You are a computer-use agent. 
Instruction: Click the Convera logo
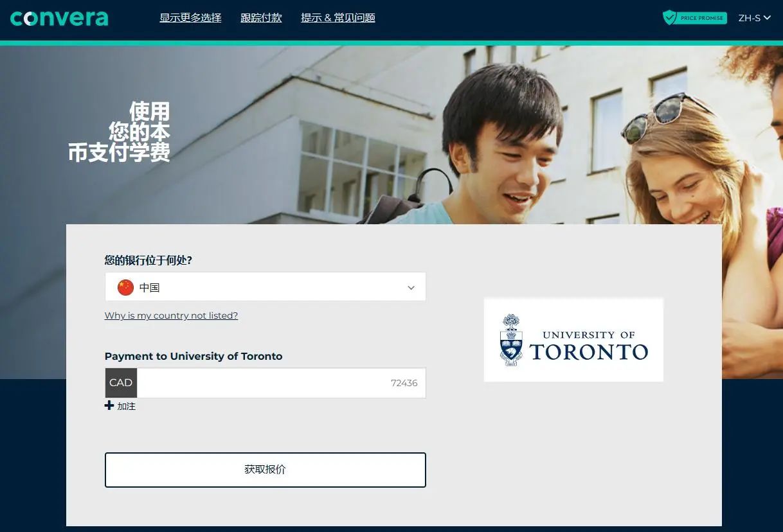pos(59,17)
